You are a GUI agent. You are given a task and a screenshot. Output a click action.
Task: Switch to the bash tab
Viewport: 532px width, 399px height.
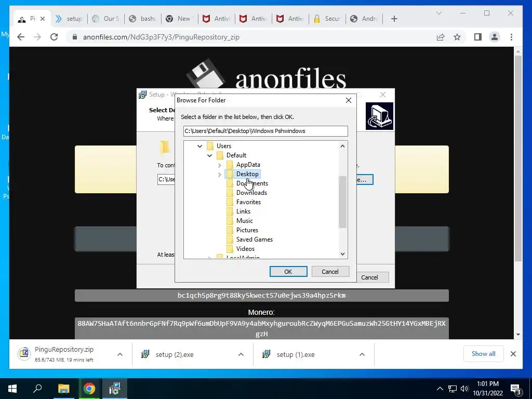click(143, 19)
